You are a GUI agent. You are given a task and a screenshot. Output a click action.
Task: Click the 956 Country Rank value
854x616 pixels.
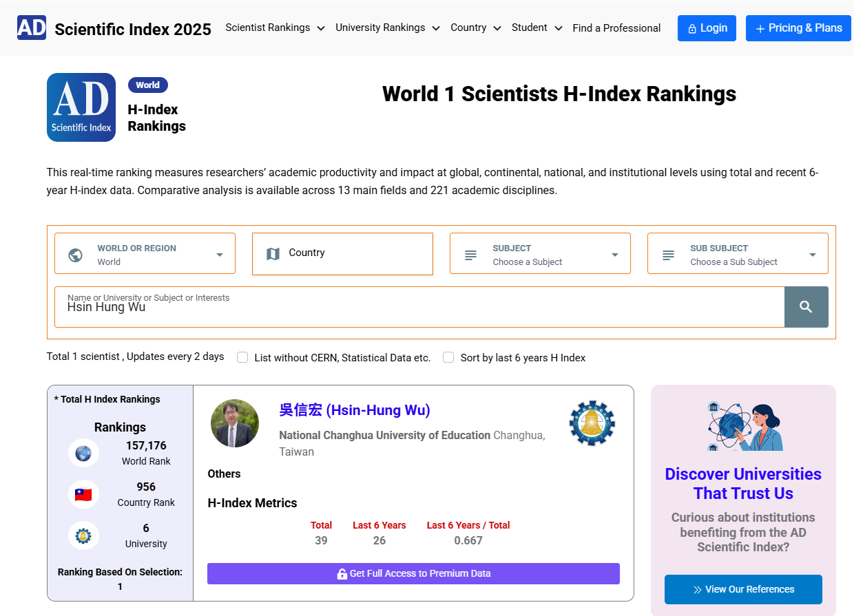click(146, 487)
